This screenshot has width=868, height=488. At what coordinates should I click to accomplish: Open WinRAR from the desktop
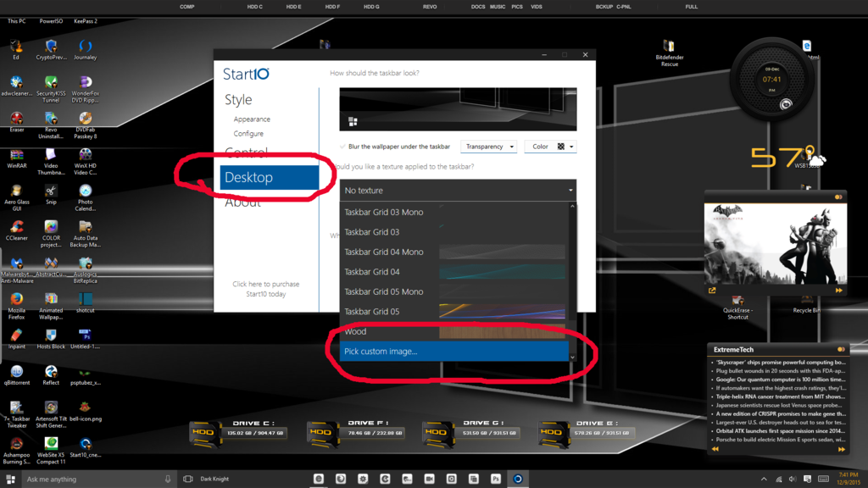coord(17,157)
